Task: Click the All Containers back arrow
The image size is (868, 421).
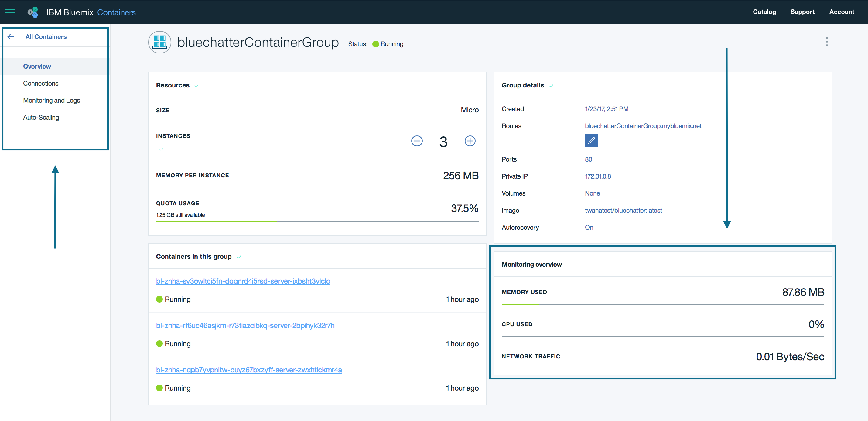Action: click(11, 37)
